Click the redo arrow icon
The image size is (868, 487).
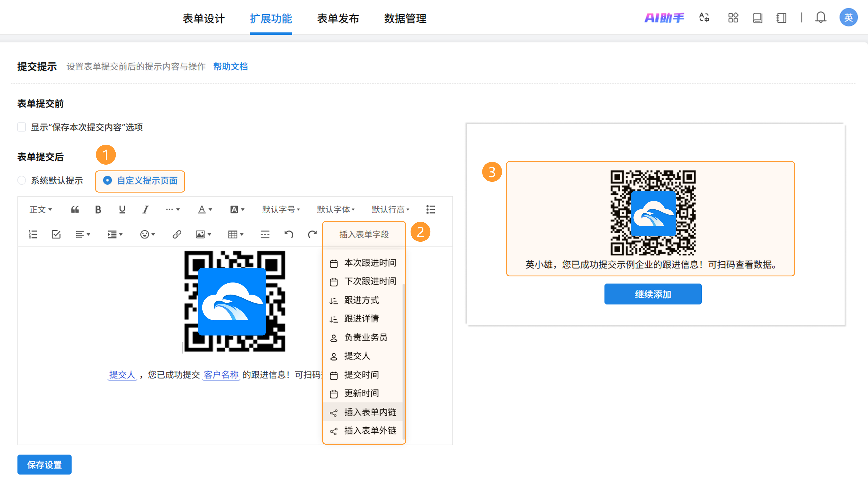(x=312, y=234)
